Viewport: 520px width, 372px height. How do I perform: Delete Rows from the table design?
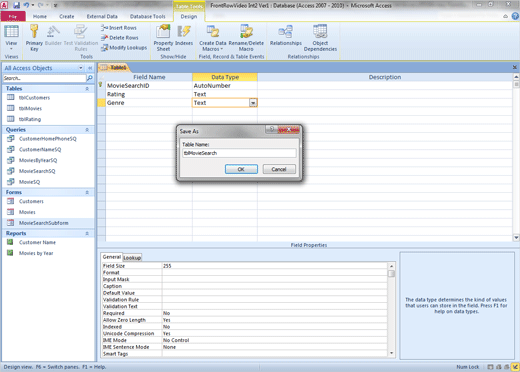click(119, 38)
